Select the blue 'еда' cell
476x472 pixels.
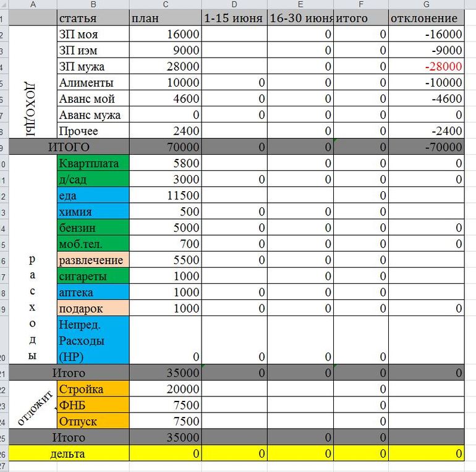(93, 195)
